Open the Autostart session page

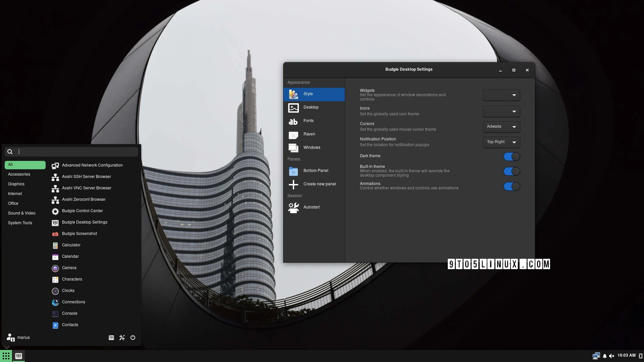click(314, 207)
